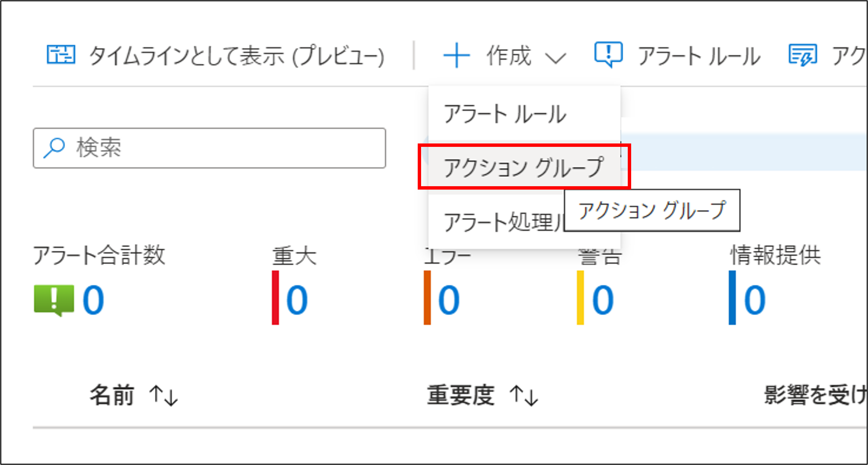The image size is (868, 465).
Task: Open アラート ルール from the toolbar
Action: point(699,56)
